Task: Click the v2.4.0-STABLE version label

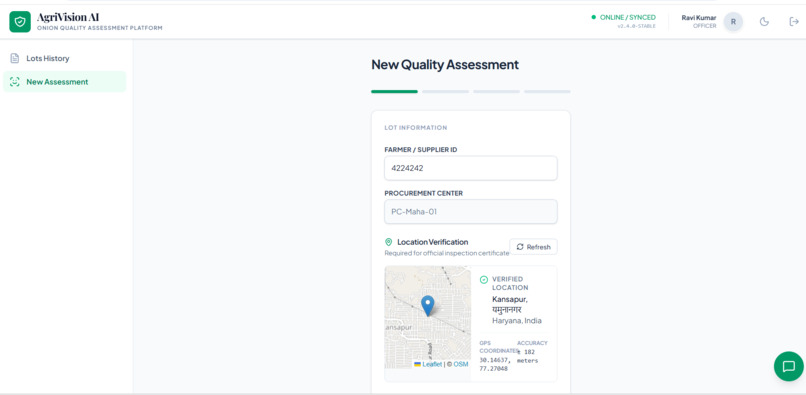Action: tap(636, 26)
